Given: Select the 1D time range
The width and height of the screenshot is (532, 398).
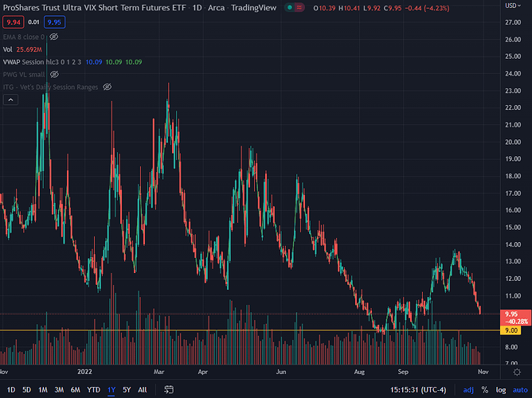Looking at the screenshot, I should pos(11,390).
